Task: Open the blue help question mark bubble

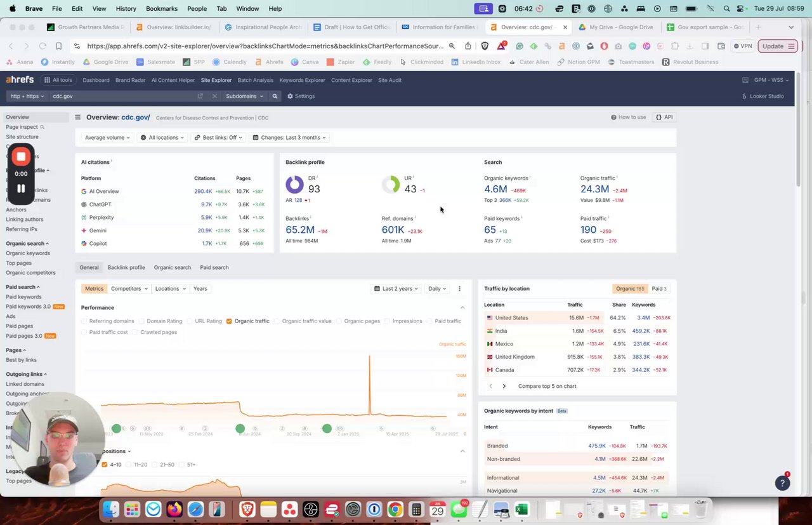Action: pyautogui.click(x=782, y=483)
